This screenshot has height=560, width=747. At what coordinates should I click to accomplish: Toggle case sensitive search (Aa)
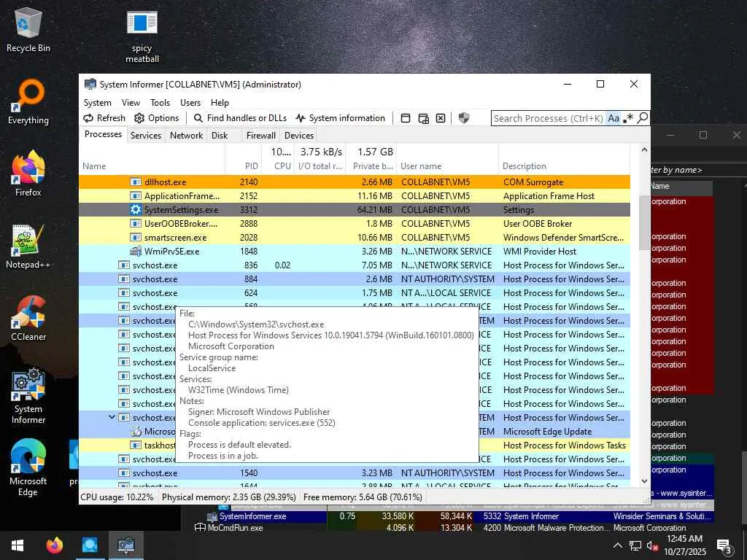(614, 118)
